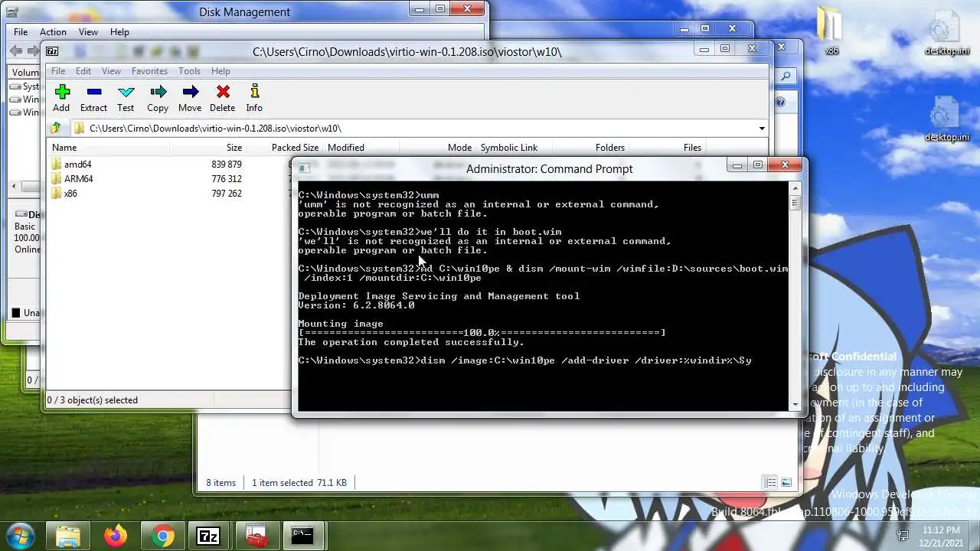Open 7-Zip File menu
The image size is (980, 551).
coord(58,71)
